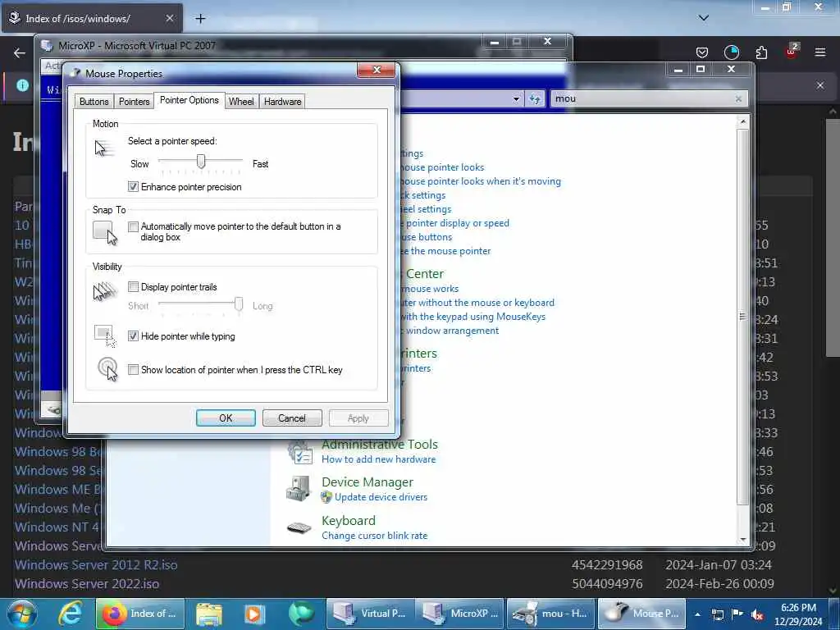Click Control Panel scrollbar down arrow
840x630 pixels.
coord(743,540)
